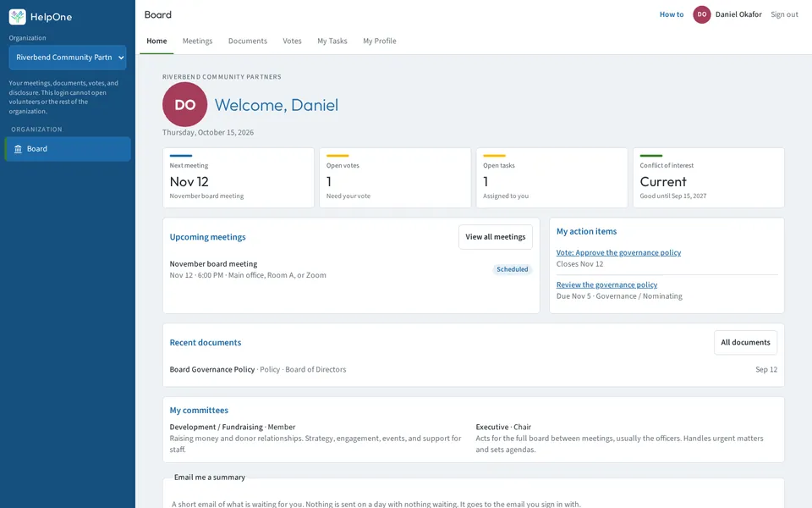The width and height of the screenshot is (812, 508).
Task: Click the Board building icon in sidebar
Action: pyautogui.click(x=18, y=149)
